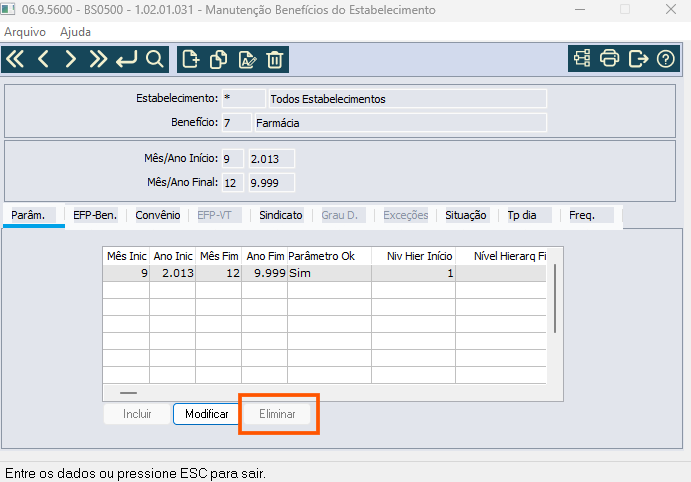Open the Arquivo menu

point(25,32)
